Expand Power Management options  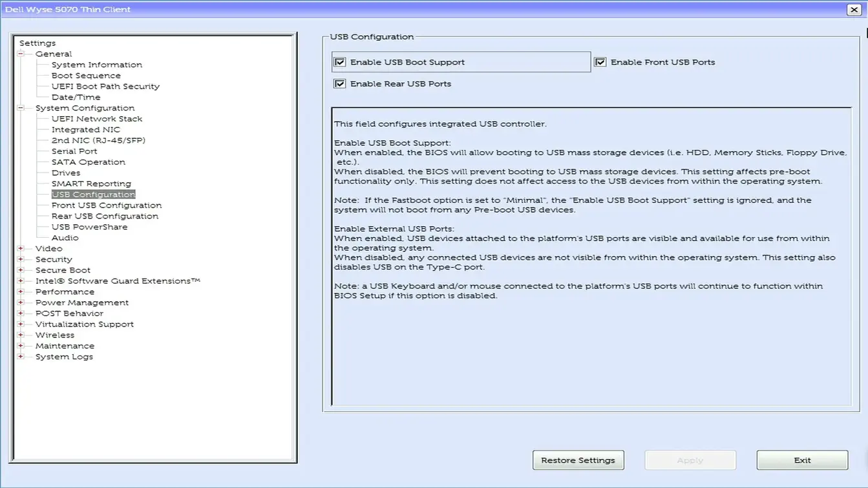click(x=22, y=302)
